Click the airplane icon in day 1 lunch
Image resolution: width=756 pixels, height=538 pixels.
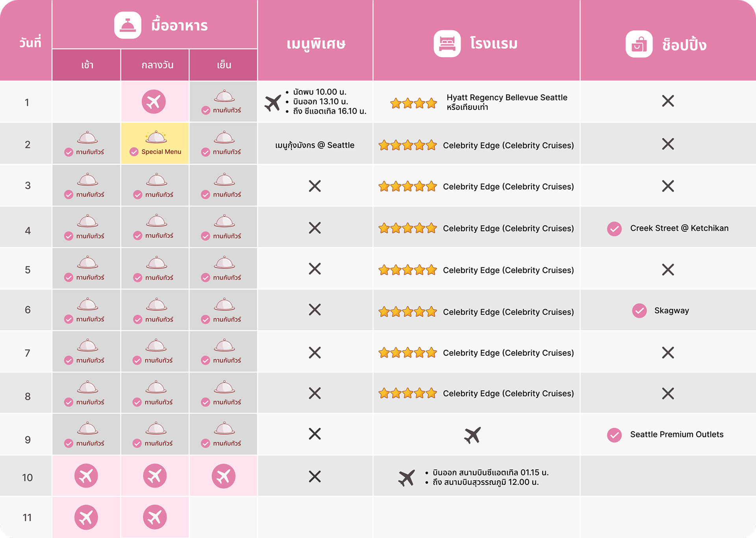[154, 102]
